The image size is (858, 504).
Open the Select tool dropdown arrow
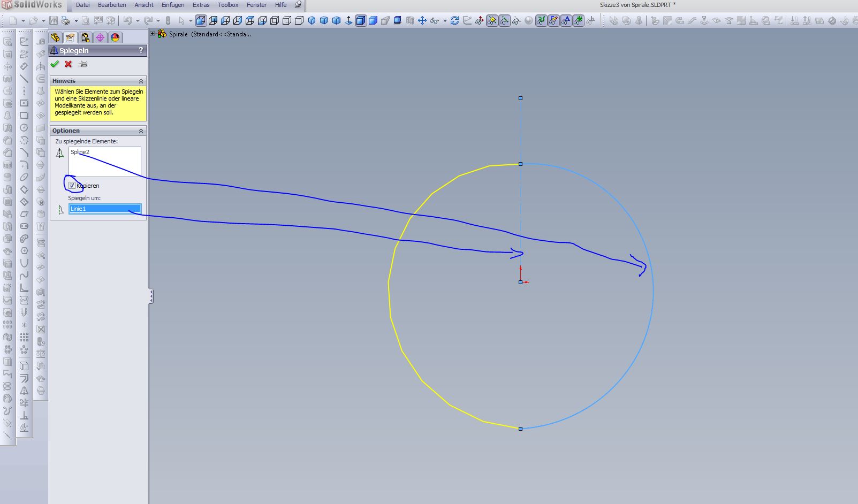[191, 21]
